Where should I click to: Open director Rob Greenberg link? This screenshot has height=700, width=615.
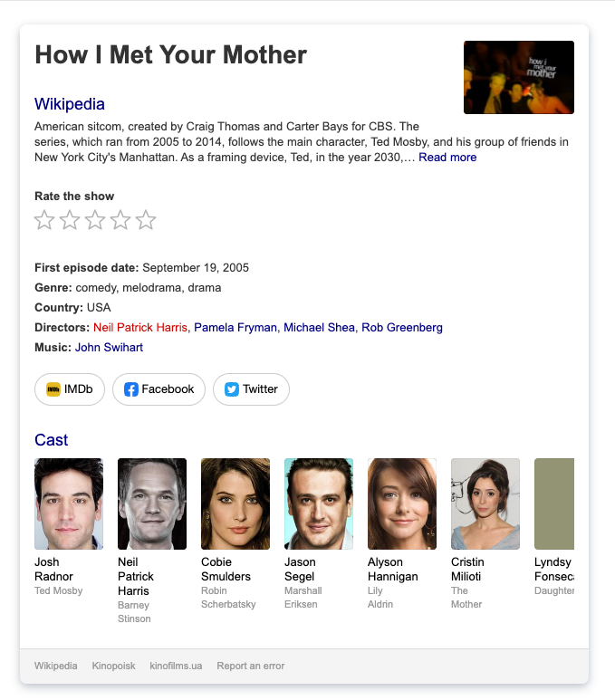[402, 328]
